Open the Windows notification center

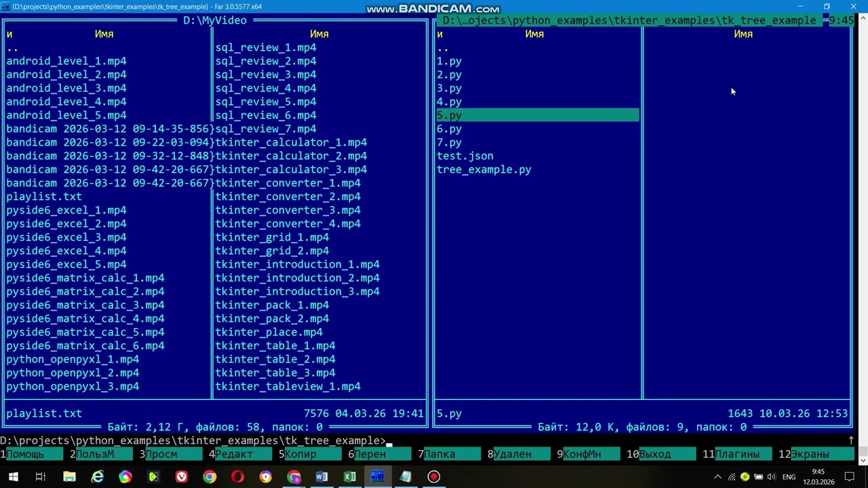tap(850, 477)
